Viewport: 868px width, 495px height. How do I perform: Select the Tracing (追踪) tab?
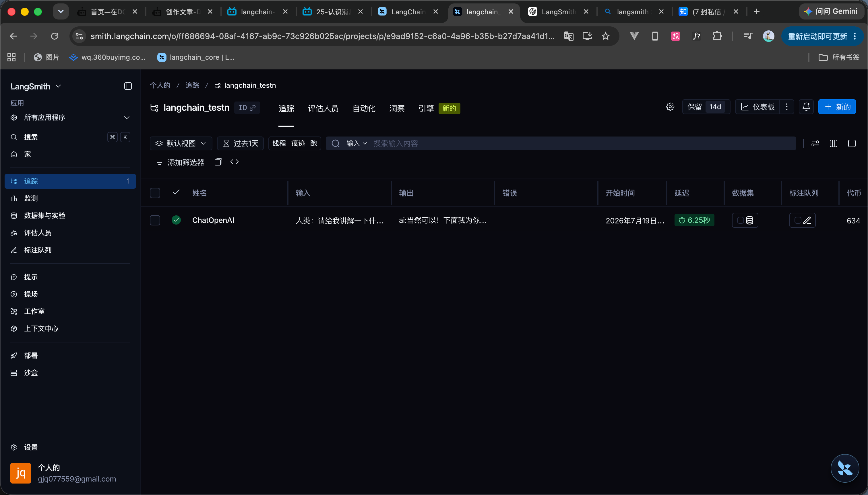(286, 108)
